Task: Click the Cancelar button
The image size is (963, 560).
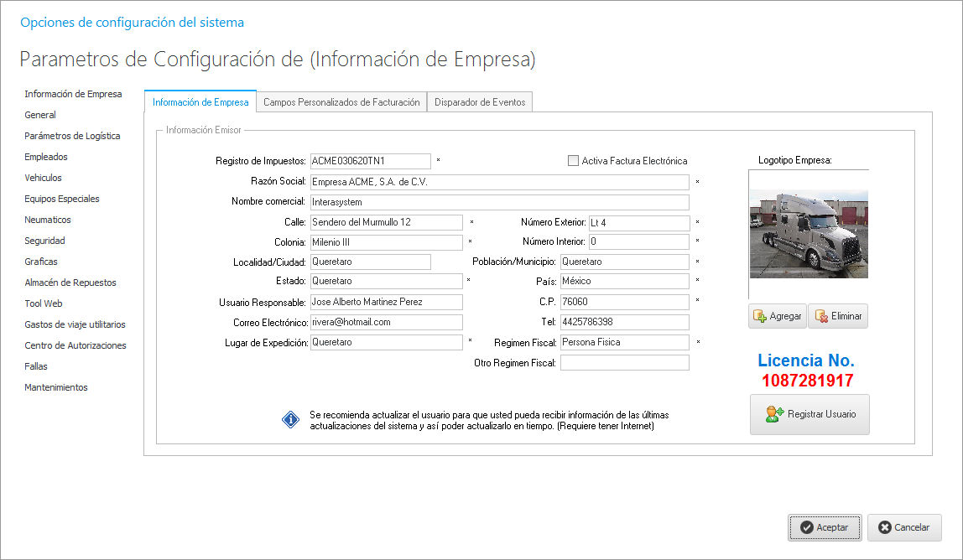Action: click(x=903, y=527)
